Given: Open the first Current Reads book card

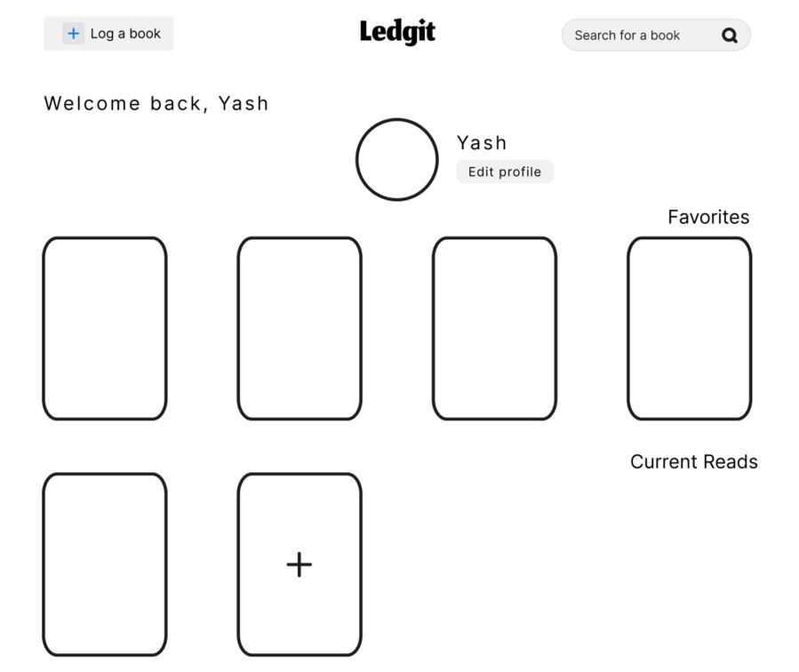Looking at the screenshot, I should 105,564.
